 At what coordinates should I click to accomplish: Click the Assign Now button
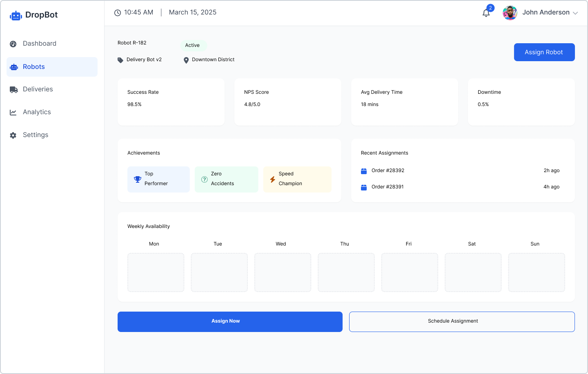point(230,322)
